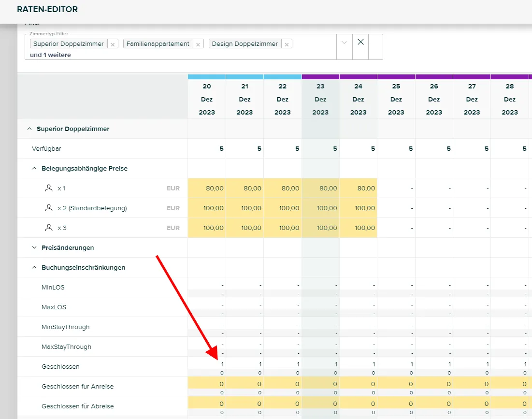Remove the Superior Doppelzimmer filter chip
The width and height of the screenshot is (532, 419).
click(x=113, y=44)
